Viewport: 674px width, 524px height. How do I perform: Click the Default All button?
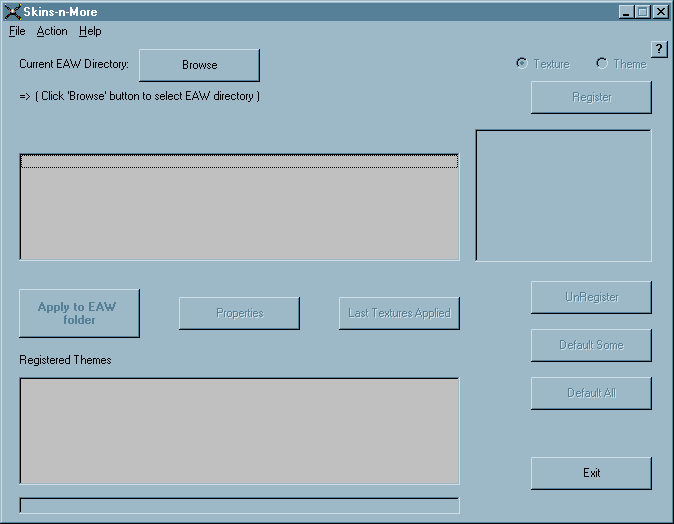(591, 393)
